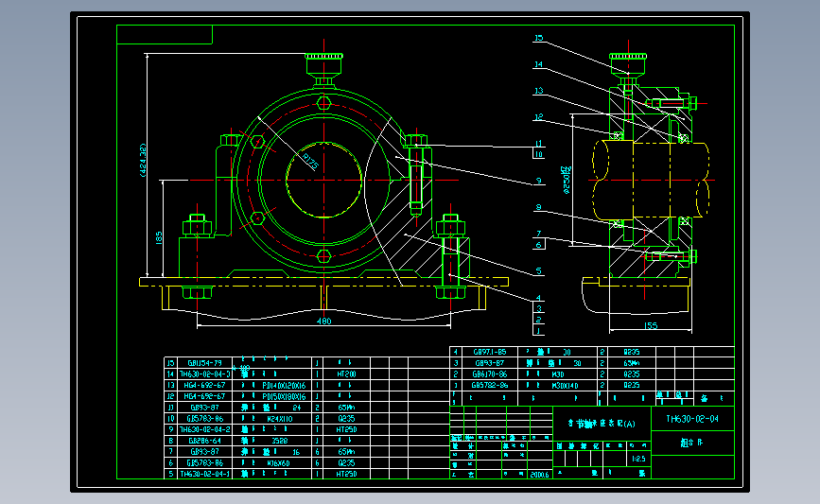Select the 1:2.5 scale value

638,459
